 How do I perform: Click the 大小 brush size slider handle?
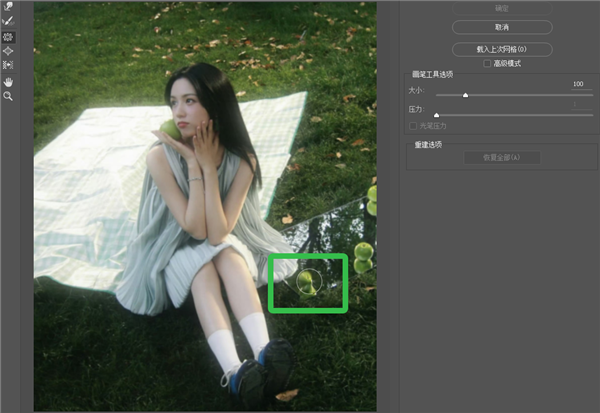[466, 95]
